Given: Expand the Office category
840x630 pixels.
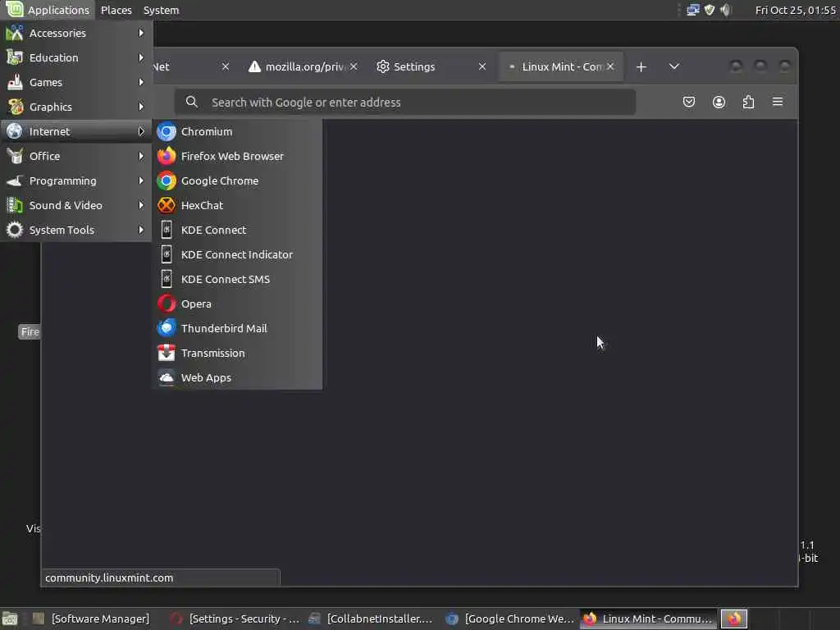Looking at the screenshot, I should tap(76, 156).
